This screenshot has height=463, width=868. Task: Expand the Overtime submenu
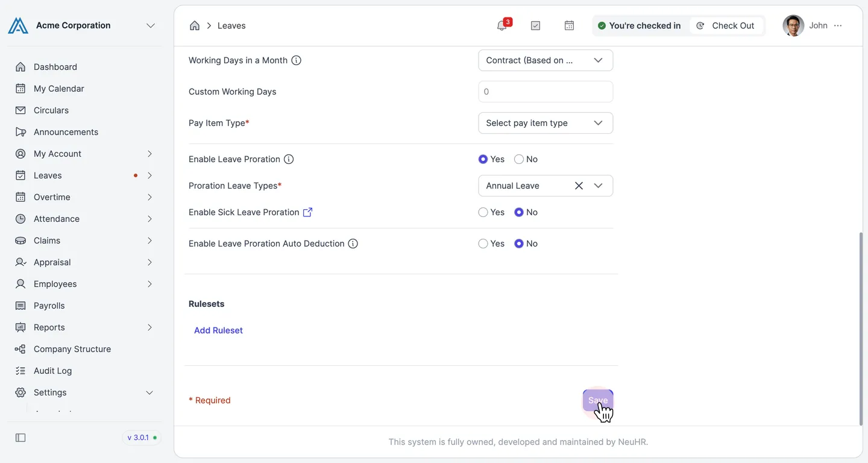click(x=149, y=197)
